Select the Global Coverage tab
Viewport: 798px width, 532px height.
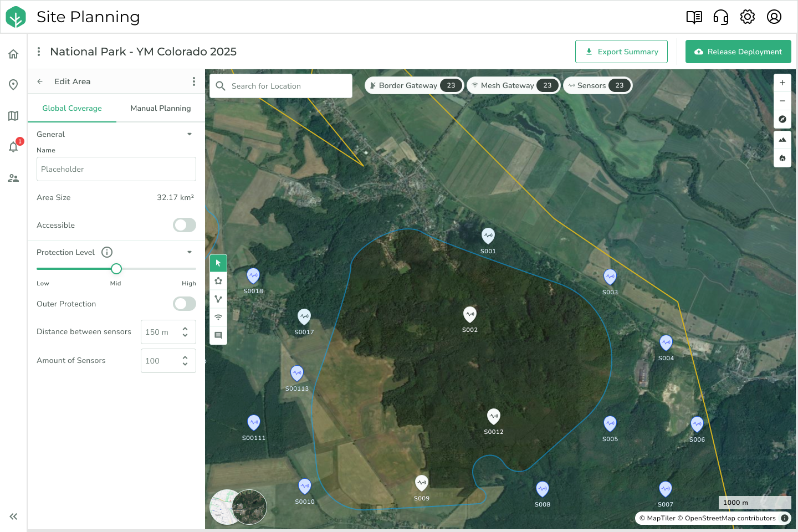pyautogui.click(x=72, y=108)
